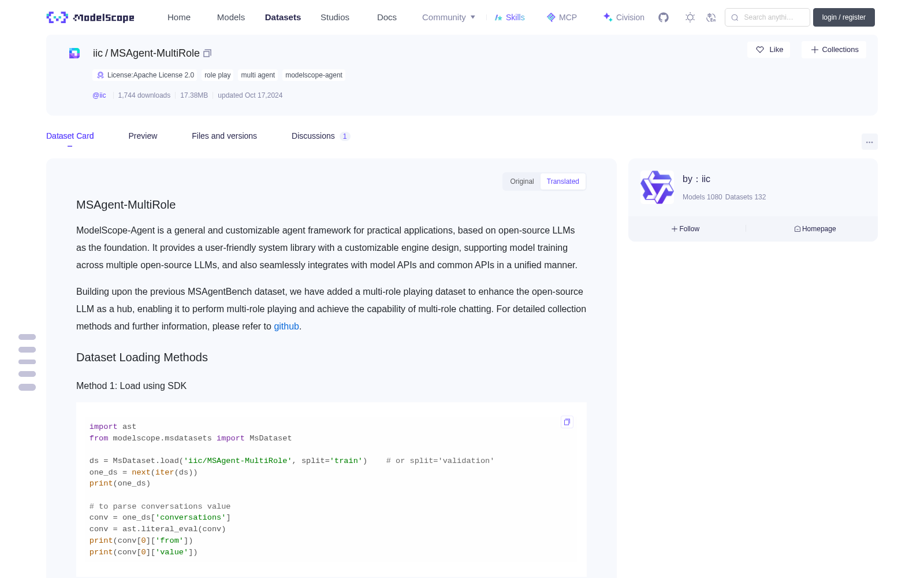Copy the SDK code snippet
Viewport: 924px width, 578px height.
coord(567,422)
